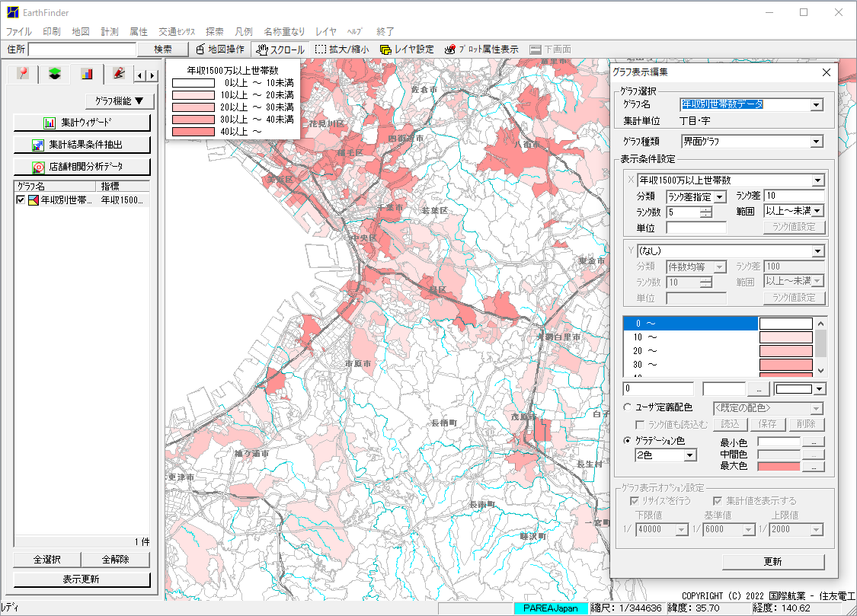Click the プロット属性表示 tool
The height and width of the screenshot is (616, 857).
tap(481, 49)
